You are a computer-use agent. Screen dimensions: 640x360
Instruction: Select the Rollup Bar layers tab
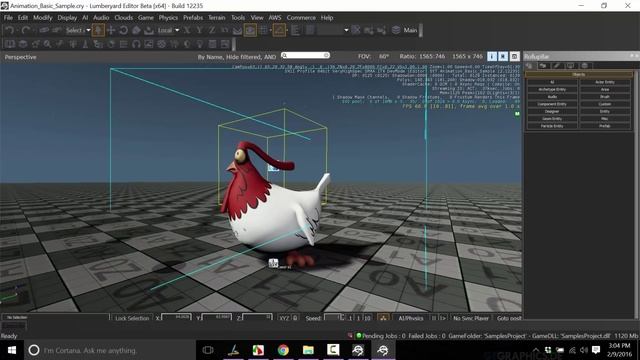(x=584, y=66)
